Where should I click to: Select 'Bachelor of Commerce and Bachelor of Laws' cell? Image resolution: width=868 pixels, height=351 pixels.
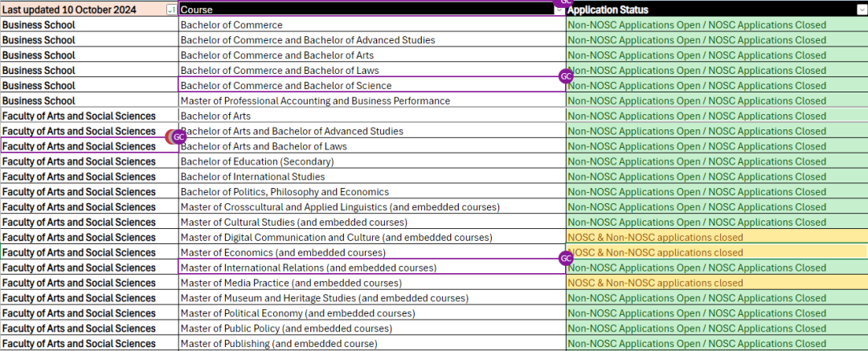(x=372, y=71)
